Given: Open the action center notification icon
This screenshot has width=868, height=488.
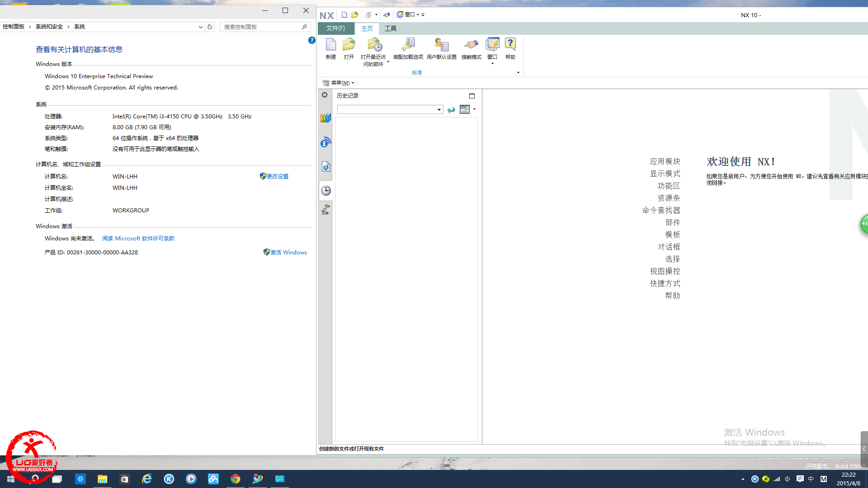Looking at the screenshot, I should pyautogui.click(x=800, y=479).
